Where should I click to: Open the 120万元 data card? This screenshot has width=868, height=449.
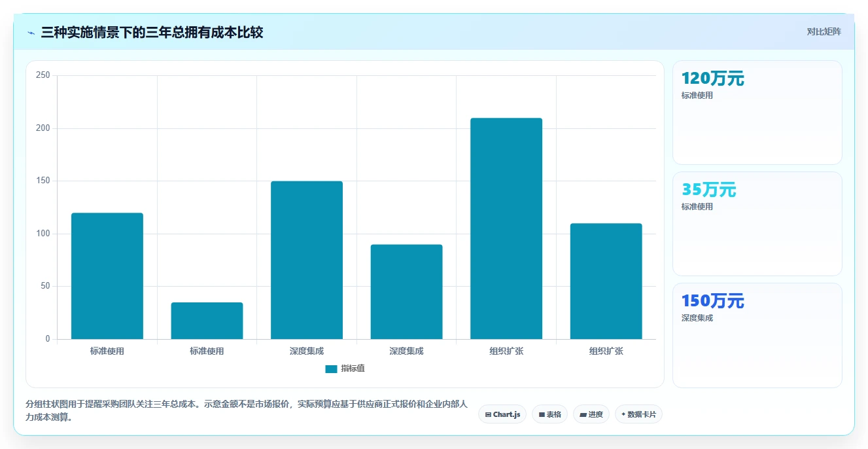(x=757, y=113)
